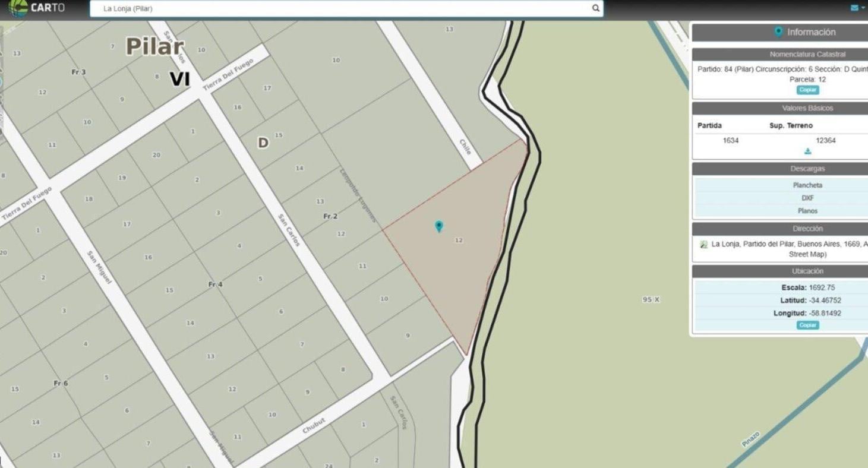This screenshot has width=868, height=468.
Task: Click the '95 X' label on map
Action: tap(651, 300)
